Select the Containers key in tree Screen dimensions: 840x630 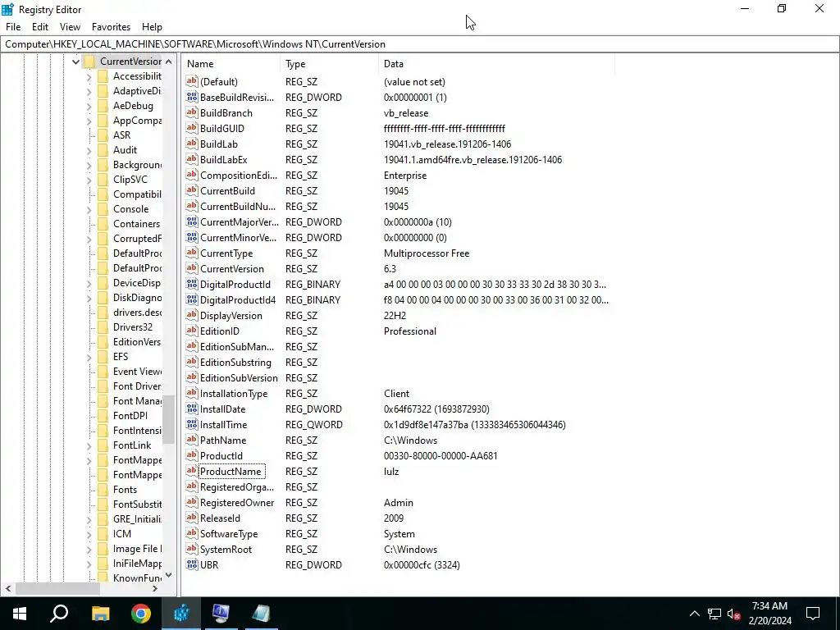point(136,224)
